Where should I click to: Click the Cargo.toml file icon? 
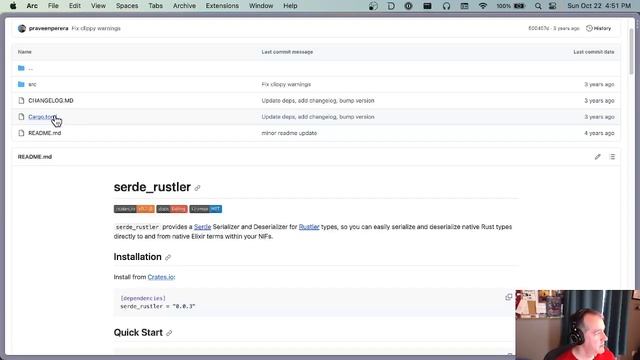click(x=21, y=117)
